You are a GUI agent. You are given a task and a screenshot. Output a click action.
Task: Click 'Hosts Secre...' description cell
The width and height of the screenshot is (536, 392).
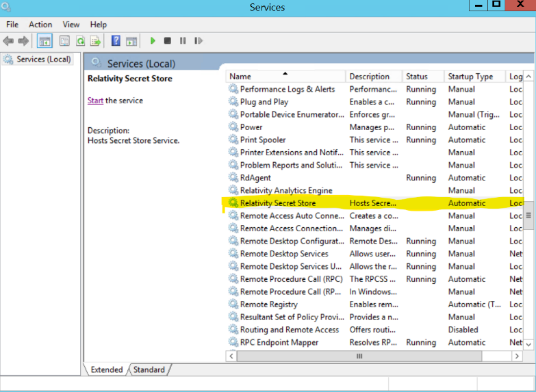[372, 203]
